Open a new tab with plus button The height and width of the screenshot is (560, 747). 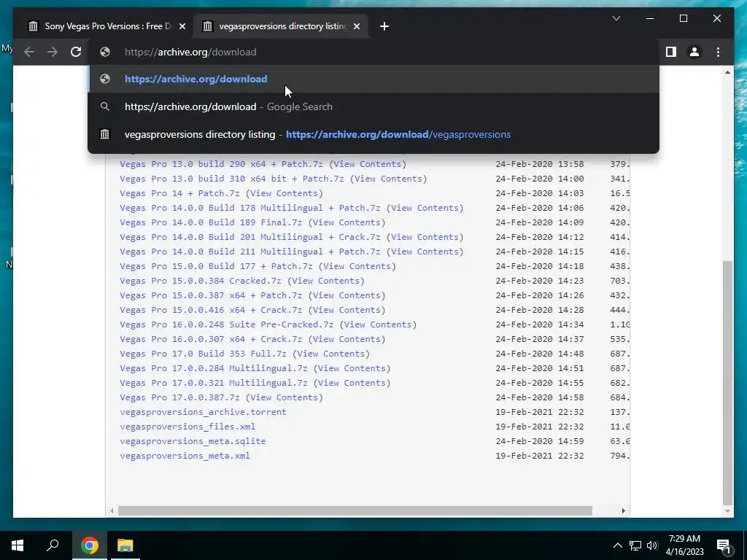(384, 26)
